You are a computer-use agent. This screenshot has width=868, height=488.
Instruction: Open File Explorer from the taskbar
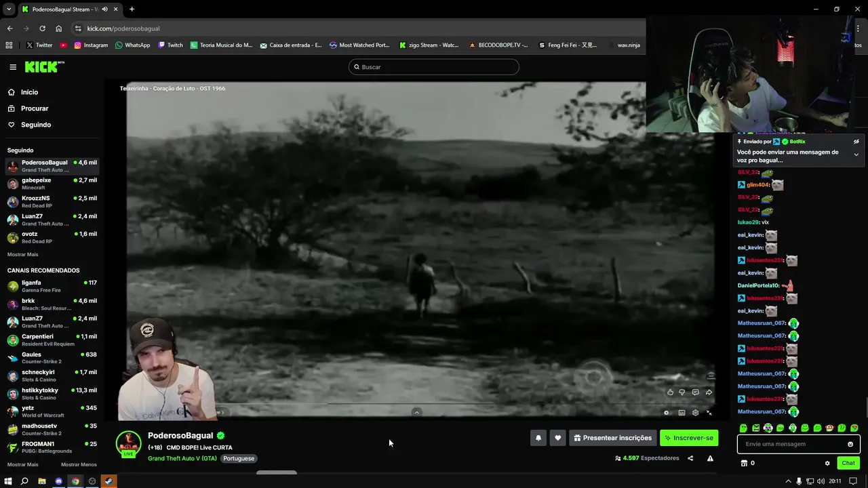click(x=42, y=481)
